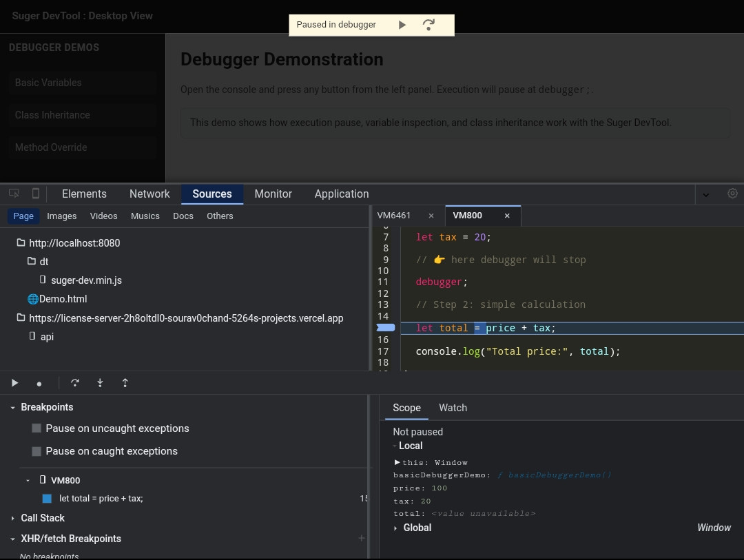
Task: Select the 'total: <value unavailable>' entry
Action: click(464, 513)
